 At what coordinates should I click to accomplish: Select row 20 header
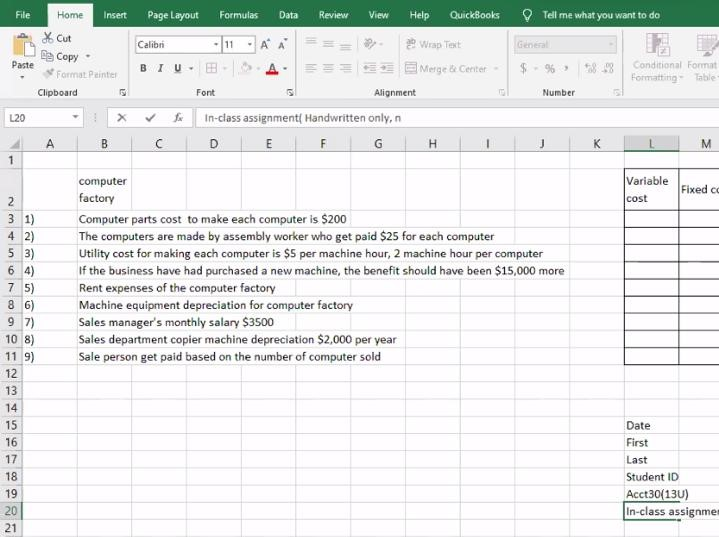click(11, 511)
